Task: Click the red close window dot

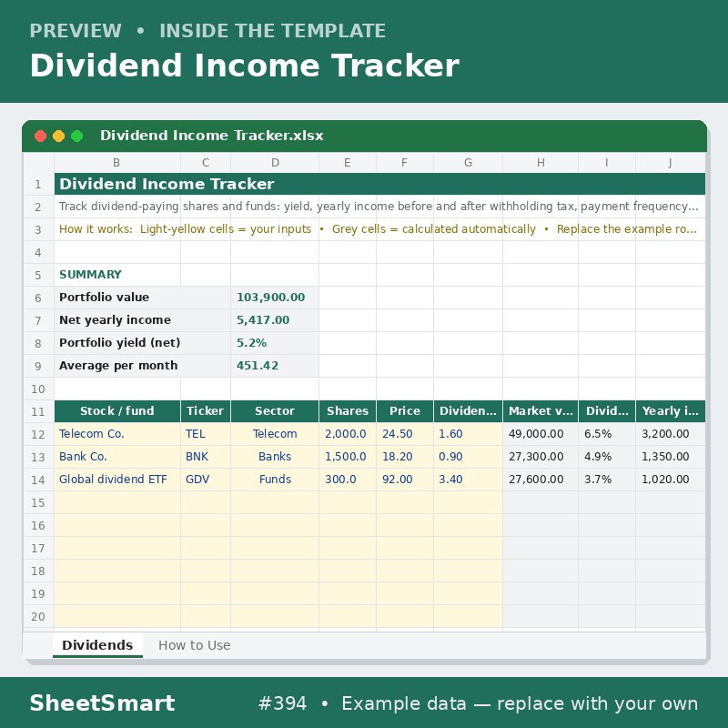Action: [x=40, y=136]
